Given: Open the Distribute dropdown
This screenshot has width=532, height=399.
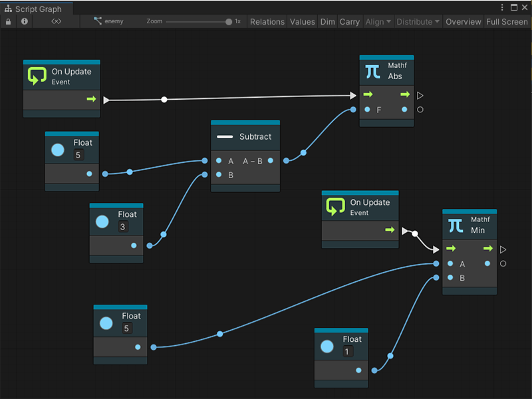Looking at the screenshot, I should pos(418,21).
